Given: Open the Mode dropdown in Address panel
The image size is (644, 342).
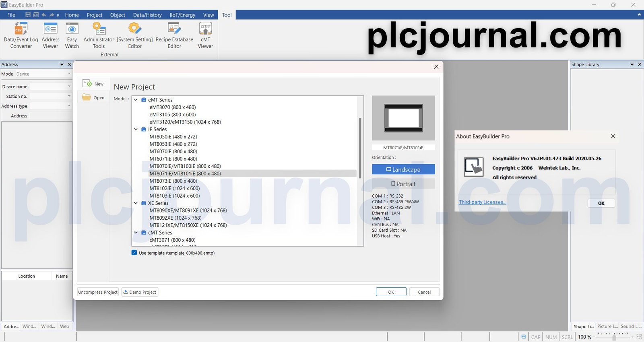Looking at the screenshot, I should (43, 74).
